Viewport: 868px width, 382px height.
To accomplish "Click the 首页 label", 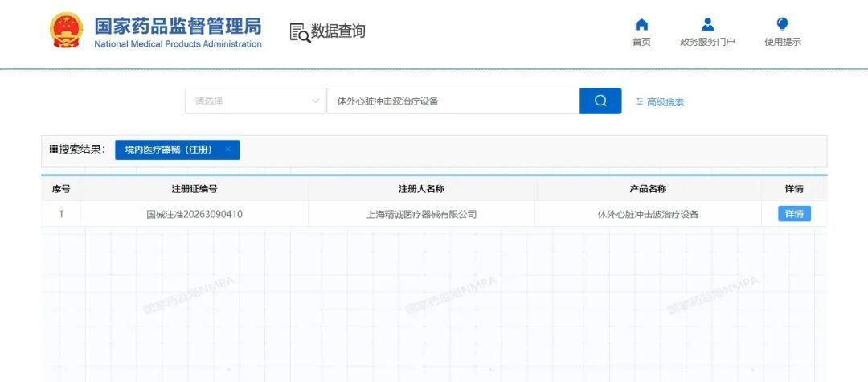I will [641, 42].
